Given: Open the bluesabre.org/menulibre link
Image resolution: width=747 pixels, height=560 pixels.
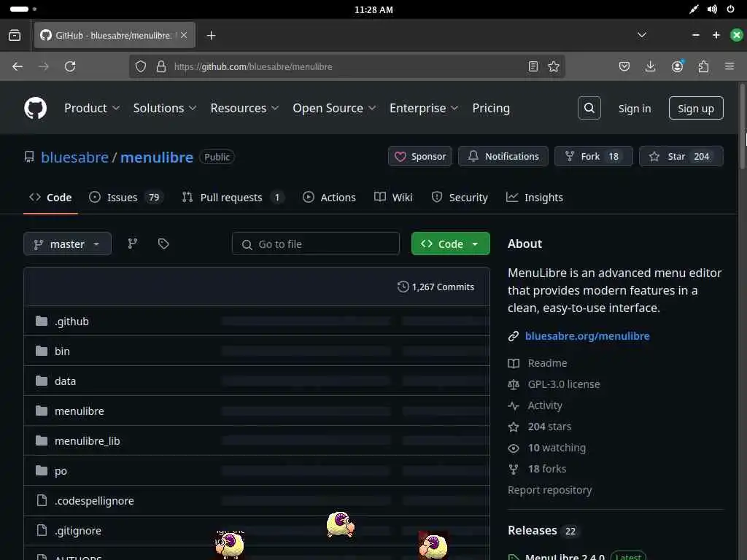Looking at the screenshot, I should tap(587, 335).
